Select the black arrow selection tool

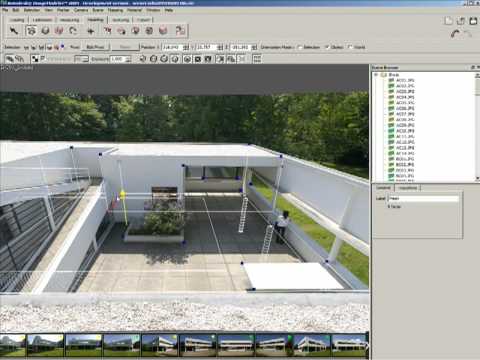14,31
